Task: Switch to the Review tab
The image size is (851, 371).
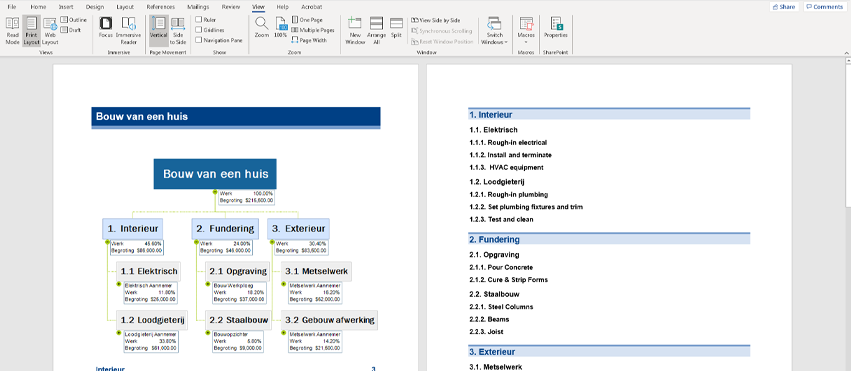Action: click(x=231, y=7)
